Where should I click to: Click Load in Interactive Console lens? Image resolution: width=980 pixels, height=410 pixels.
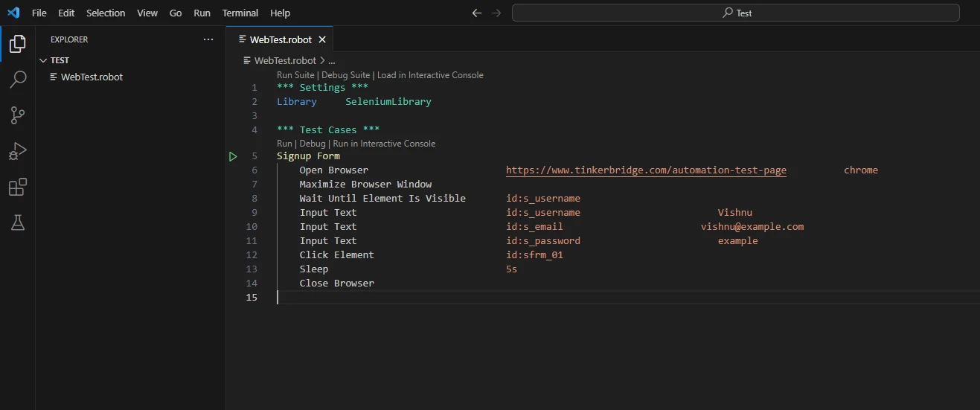[x=430, y=75]
